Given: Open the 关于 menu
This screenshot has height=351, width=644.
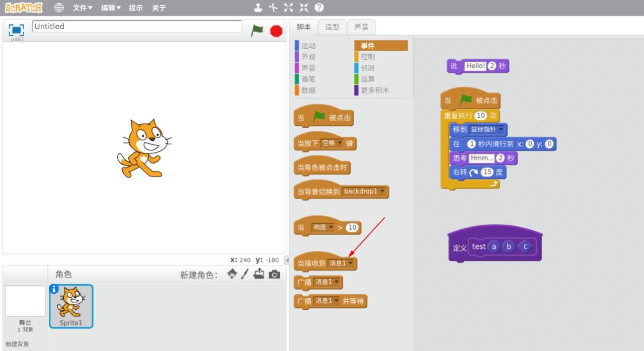Looking at the screenshot, I should (159, 8).
